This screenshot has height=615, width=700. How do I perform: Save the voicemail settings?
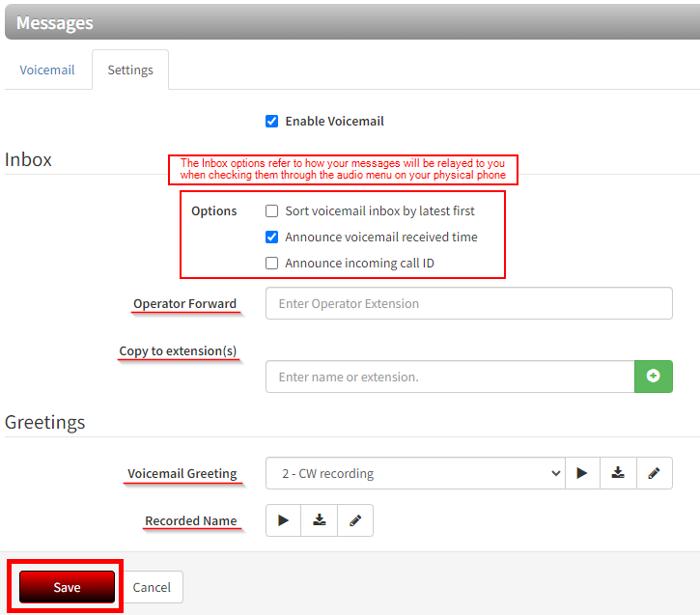coord(67,587)
